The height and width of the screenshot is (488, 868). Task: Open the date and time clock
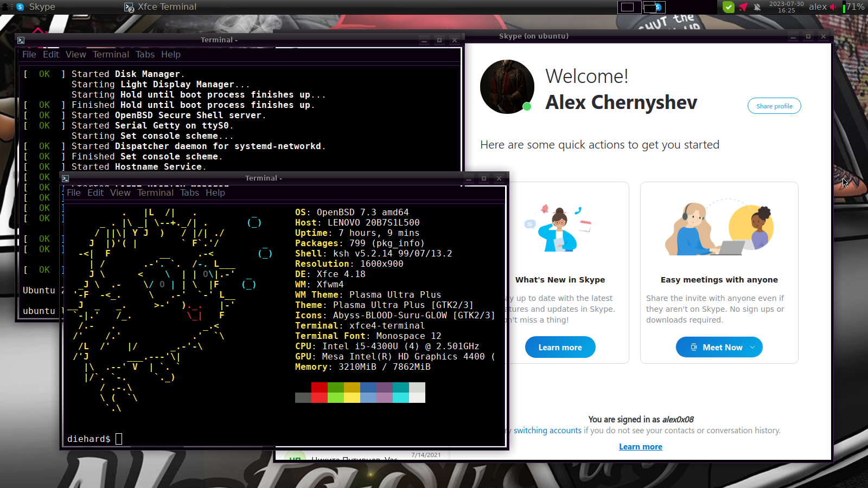[786, 7]
